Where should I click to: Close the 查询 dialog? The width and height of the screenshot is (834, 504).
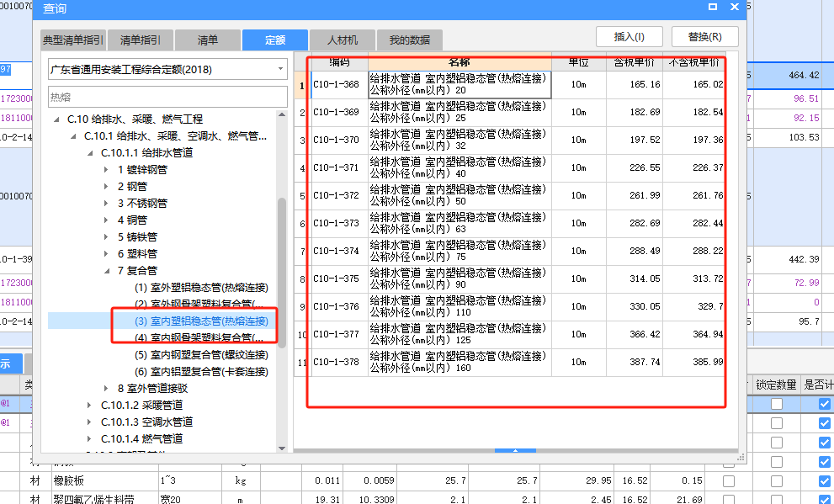pyautogui.click(x=735, y=7)
